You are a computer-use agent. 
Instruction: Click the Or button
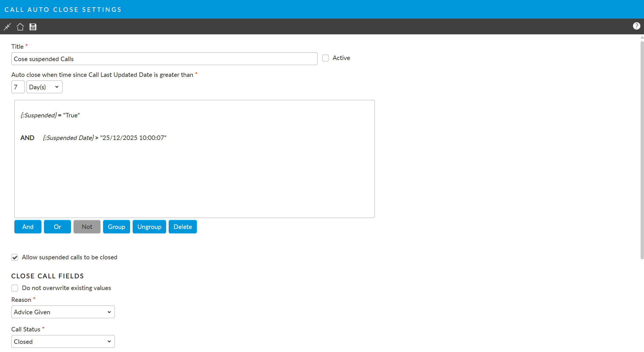57,227
